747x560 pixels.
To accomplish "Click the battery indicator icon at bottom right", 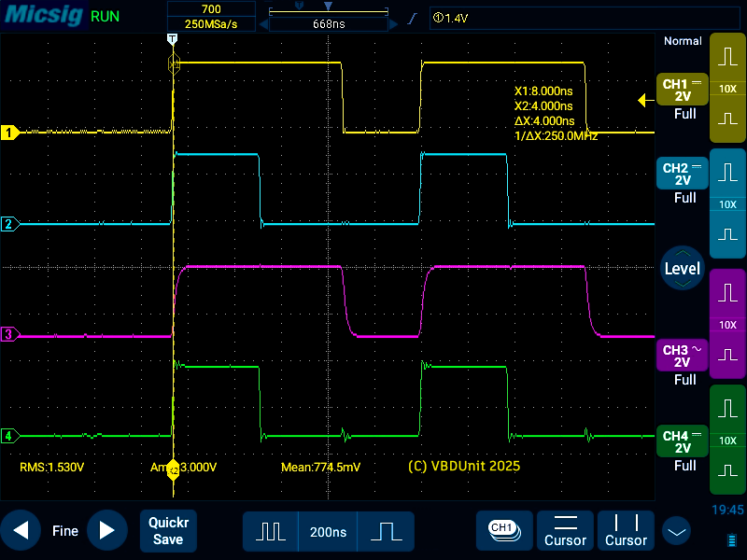I will [x=731, y=539].
